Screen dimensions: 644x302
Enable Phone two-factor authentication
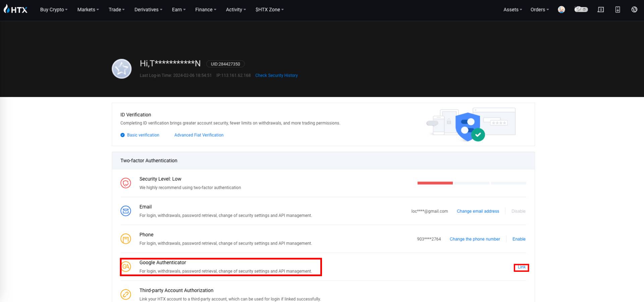point(519,239)
